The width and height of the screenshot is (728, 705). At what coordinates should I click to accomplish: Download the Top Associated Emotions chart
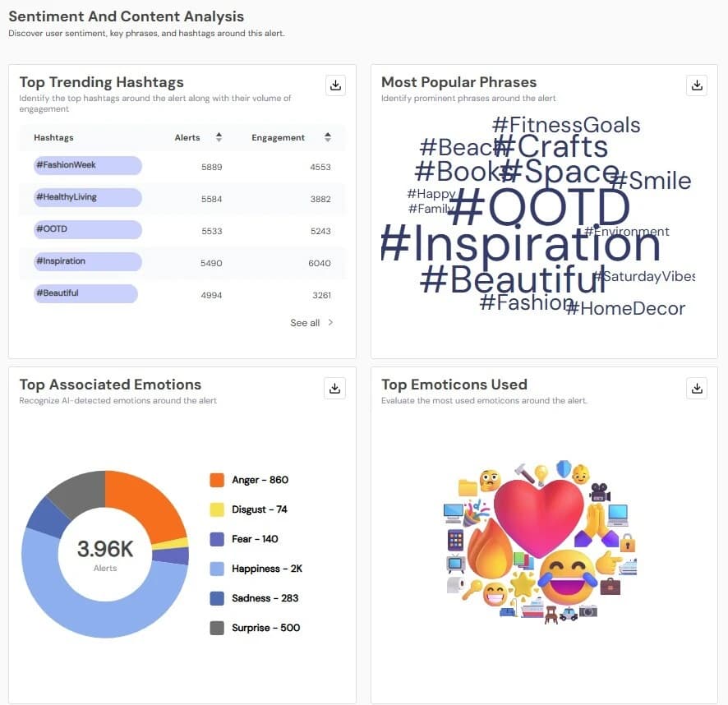click(334, 388)
